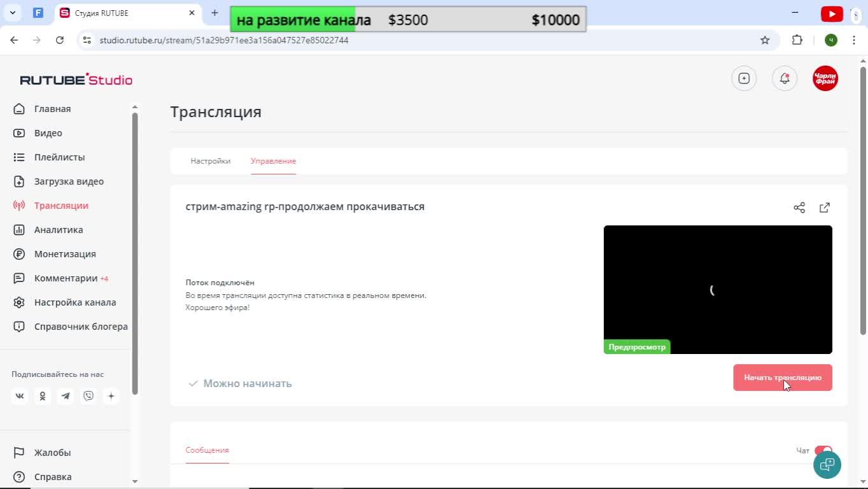Viewport: 868px width, 489px height.
Task: Open Справочник блогера
Action: (81, 327)
